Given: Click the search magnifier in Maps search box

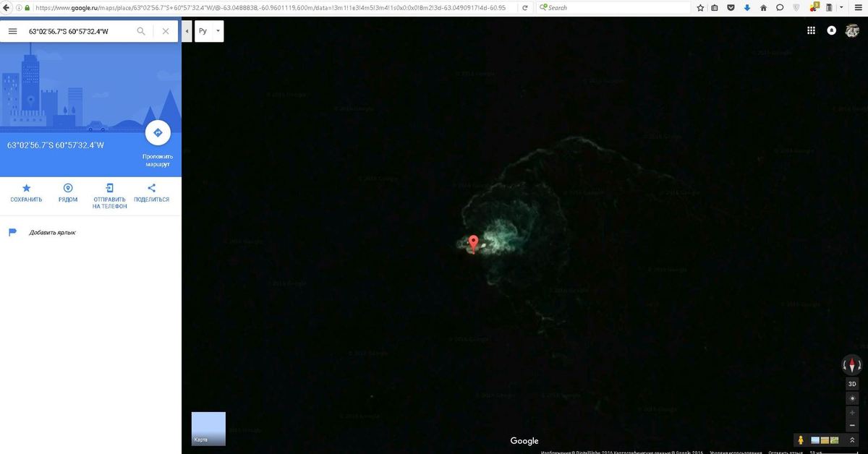Looking at the screenshot, I should point(141,32).
